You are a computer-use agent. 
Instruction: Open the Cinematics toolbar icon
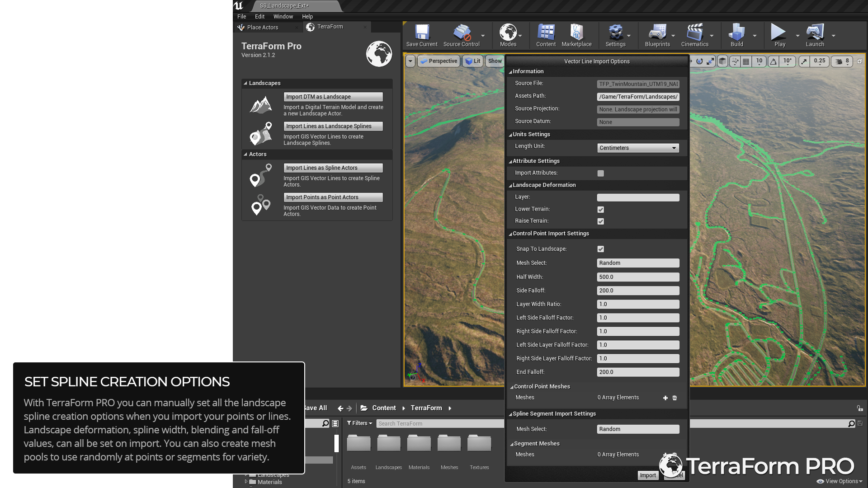tap(694, 35)
